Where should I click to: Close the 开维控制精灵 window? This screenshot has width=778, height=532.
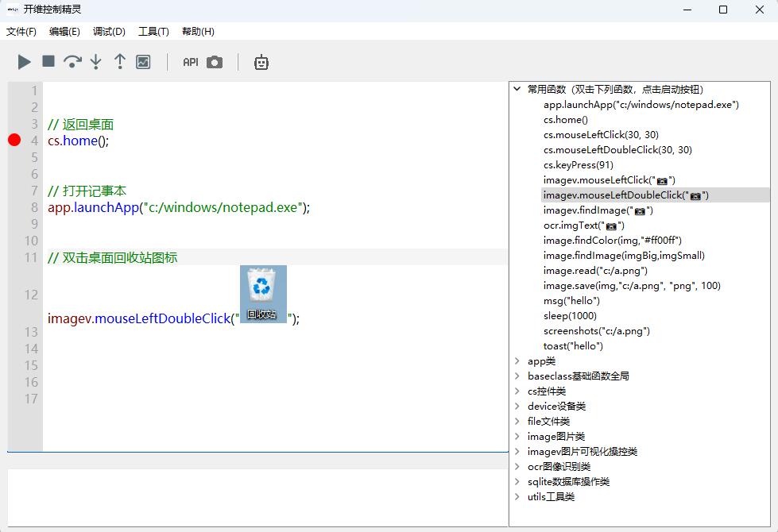(759, 10)
